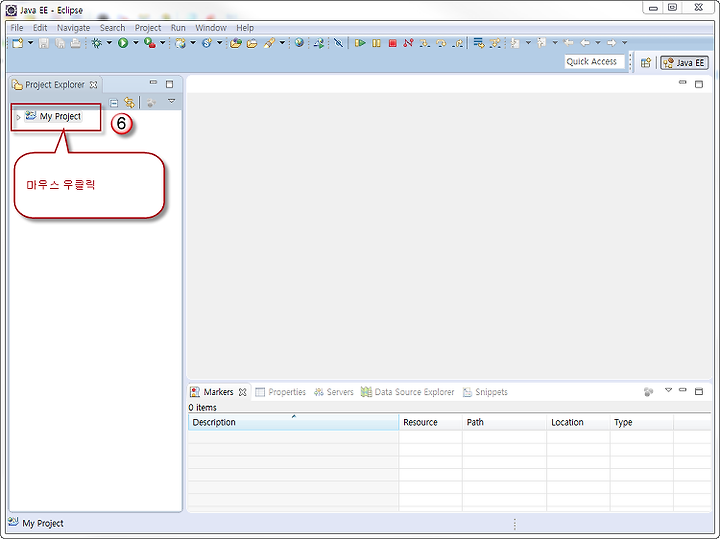
Task: Open the Next Annotation dropdown arrow
Action: coord(528,43)
